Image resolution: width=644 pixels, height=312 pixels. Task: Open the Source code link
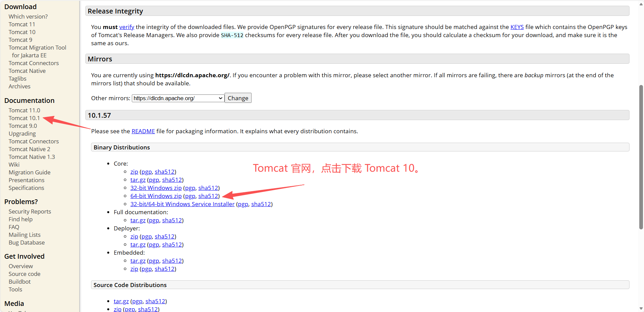coord(25,274)
